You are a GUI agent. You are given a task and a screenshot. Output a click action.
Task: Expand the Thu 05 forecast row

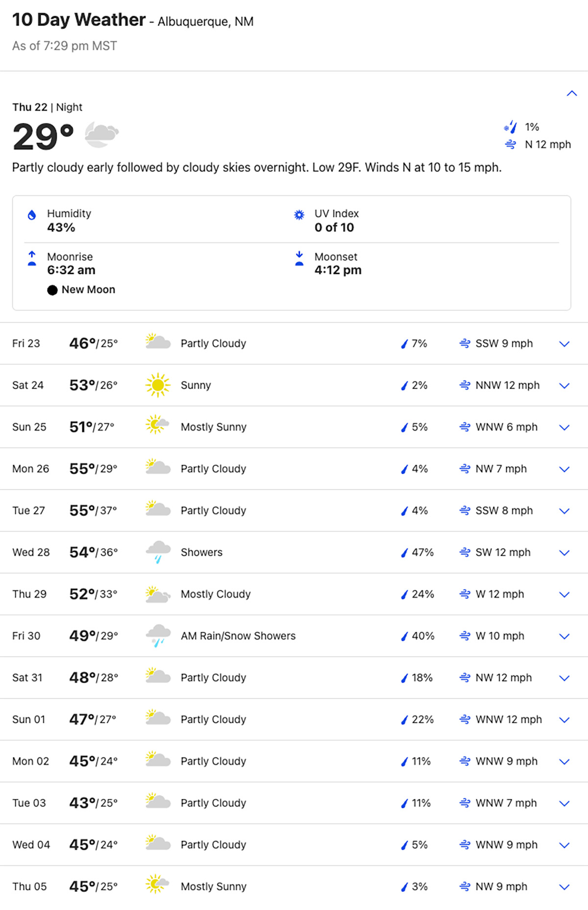564,886
